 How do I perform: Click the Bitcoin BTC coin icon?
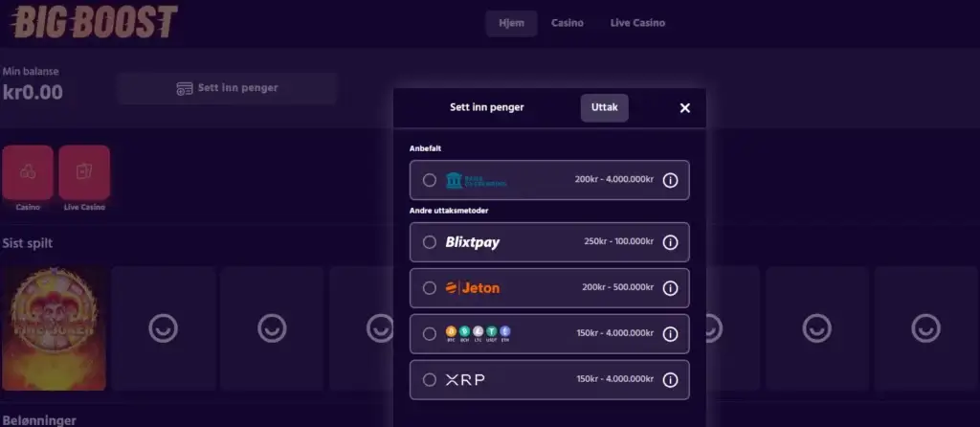pyautogui.click(x=452, y=332)
